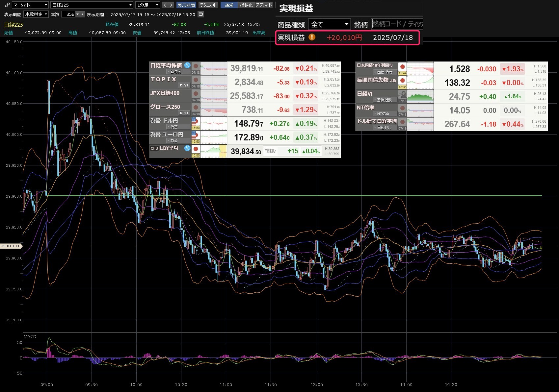
Task: Click the grim reaper icon in 日経VI row
Action: point(402,95)
